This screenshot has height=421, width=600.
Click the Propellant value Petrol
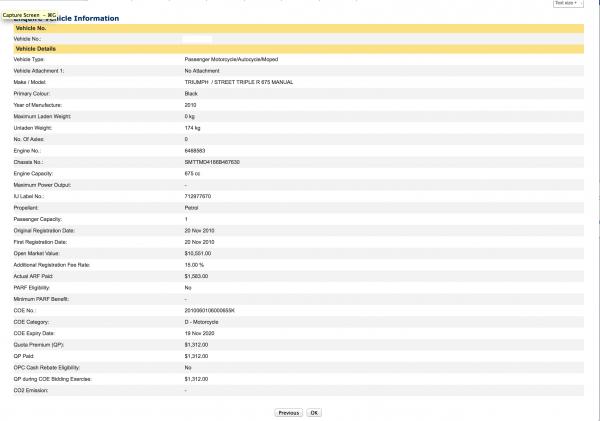click(x=191, y=208)
